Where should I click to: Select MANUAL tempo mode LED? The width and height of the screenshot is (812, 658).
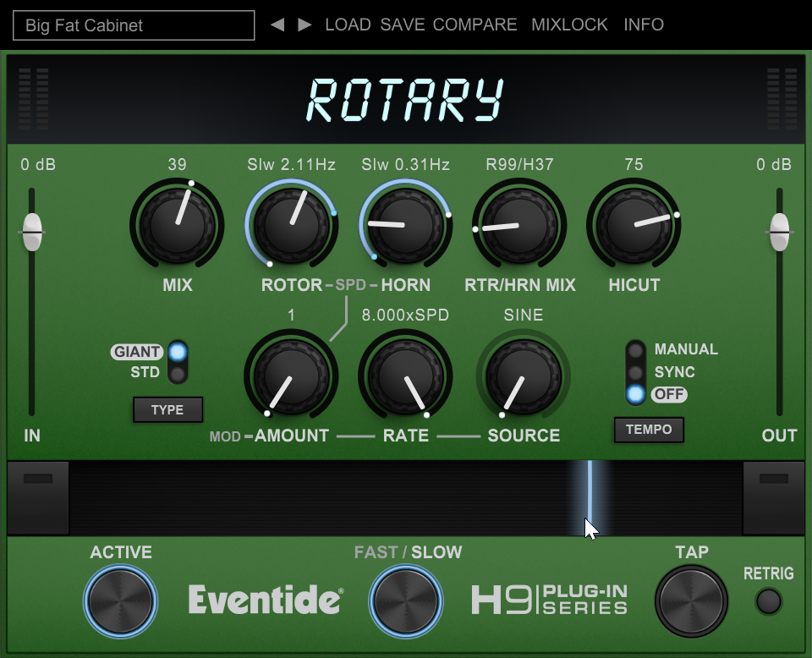coord(635,350)
